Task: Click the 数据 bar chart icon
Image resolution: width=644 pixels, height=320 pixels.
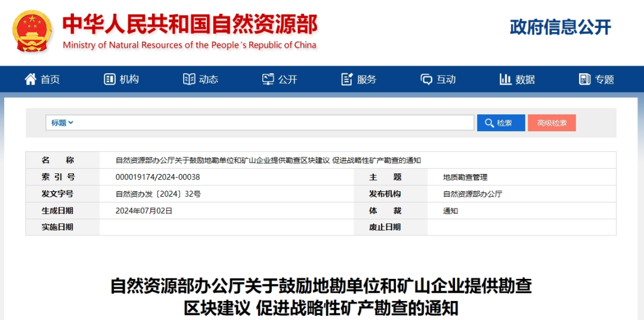Action: 506,79
